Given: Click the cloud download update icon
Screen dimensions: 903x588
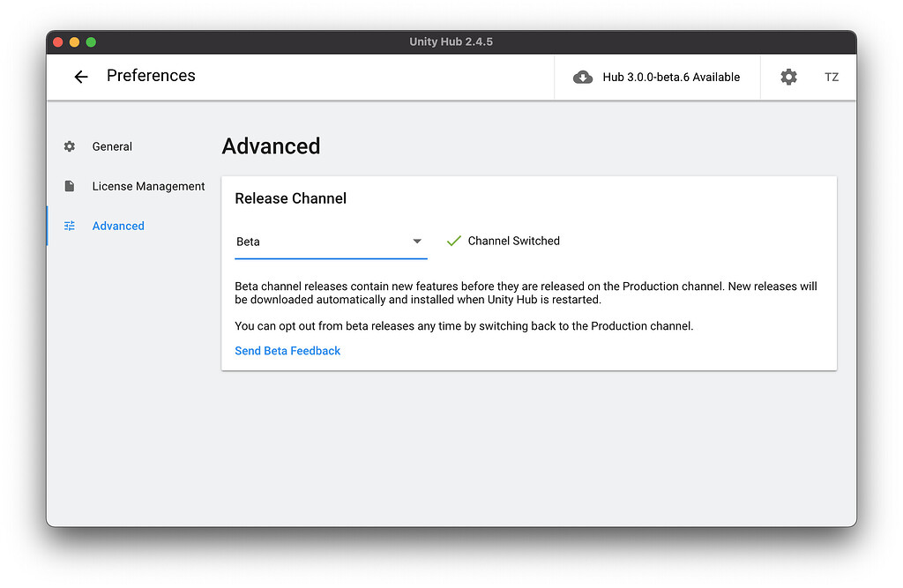Looking at the screenshot, I should pos(583,77).
